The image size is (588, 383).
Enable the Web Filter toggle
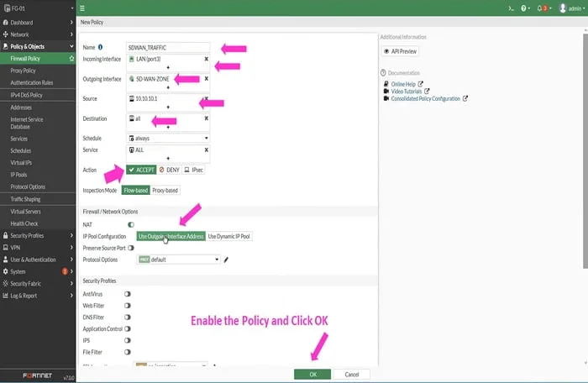click(128, 306)
